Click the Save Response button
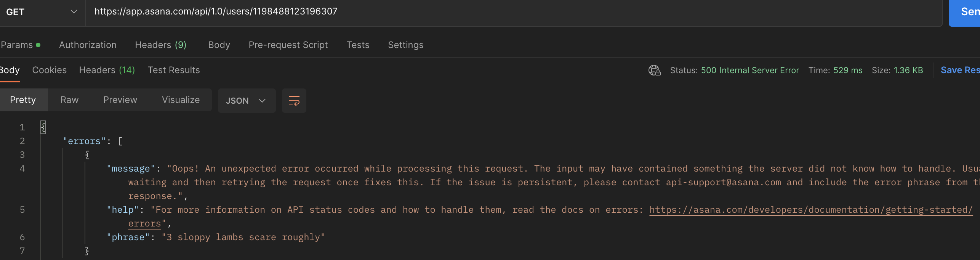This screenshot has height=260, width=980. 959,70
